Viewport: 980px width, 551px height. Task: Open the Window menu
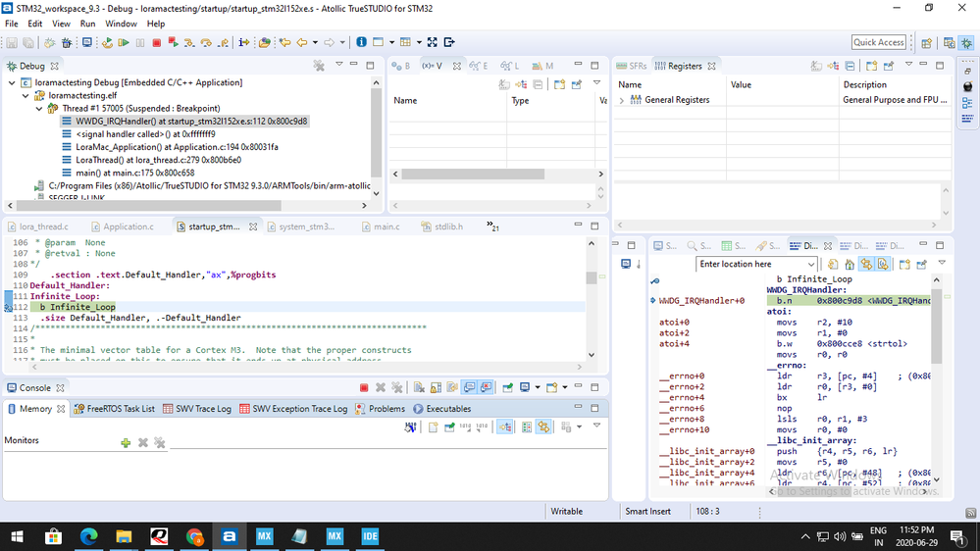click(121, 24)
